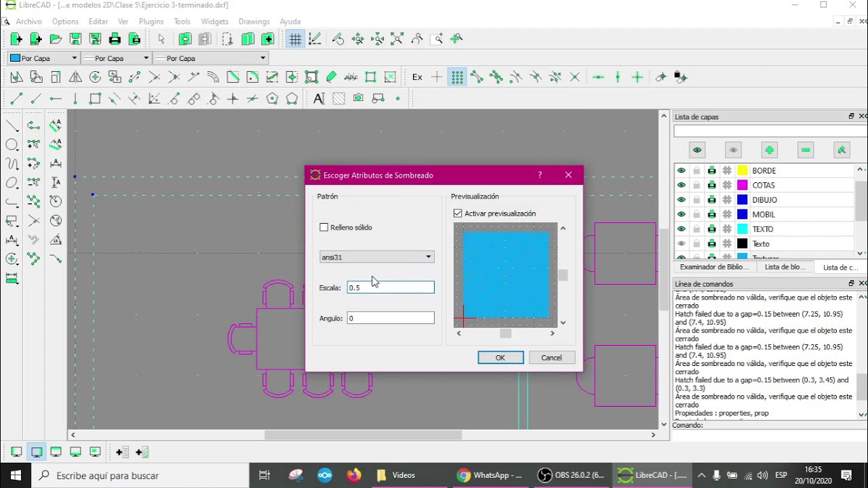Open WhatsApp in the taskbar
The width and height of the screenshot is (868, 488).
tap(490, 475)
